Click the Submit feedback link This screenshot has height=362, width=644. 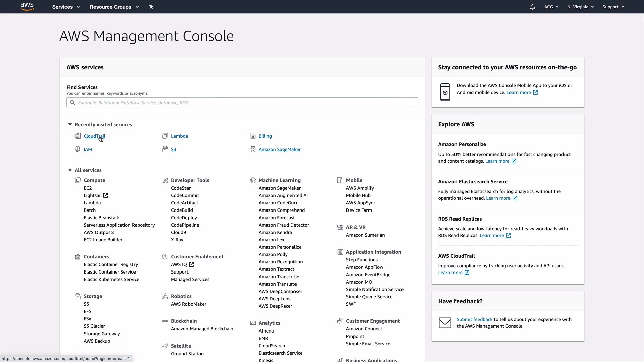coord(474,319)
